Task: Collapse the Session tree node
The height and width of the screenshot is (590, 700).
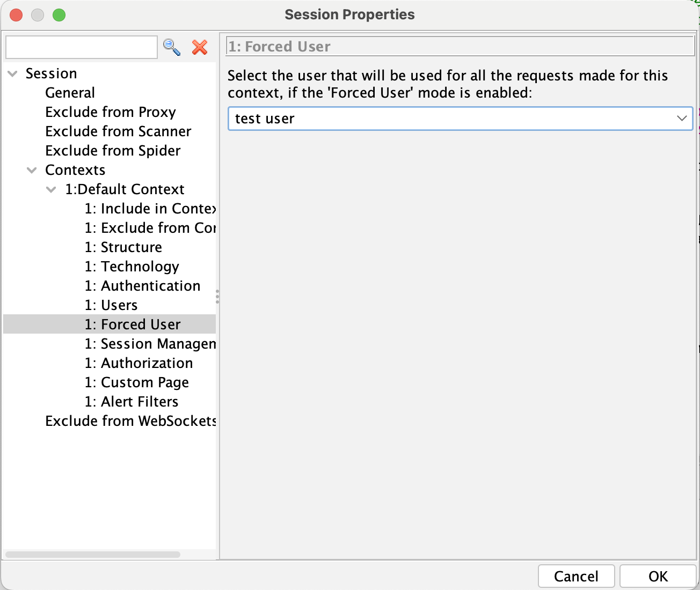Action: [x=12, y=73]
